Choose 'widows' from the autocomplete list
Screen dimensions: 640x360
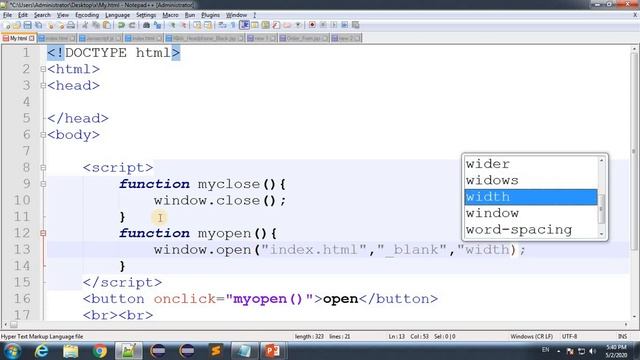click(x=531, y=180)
